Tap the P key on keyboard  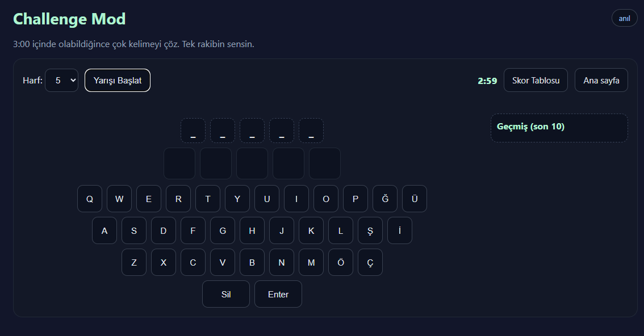pos(356,199)
